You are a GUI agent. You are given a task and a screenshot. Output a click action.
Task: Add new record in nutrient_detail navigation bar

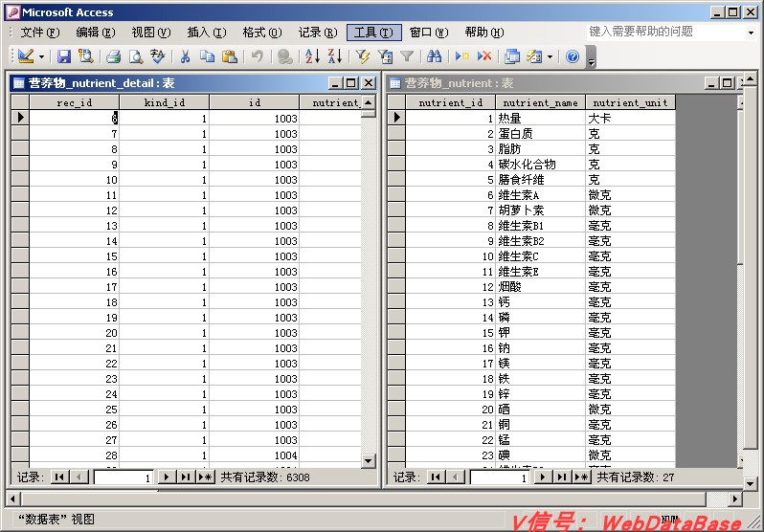[x=205, y=477]
